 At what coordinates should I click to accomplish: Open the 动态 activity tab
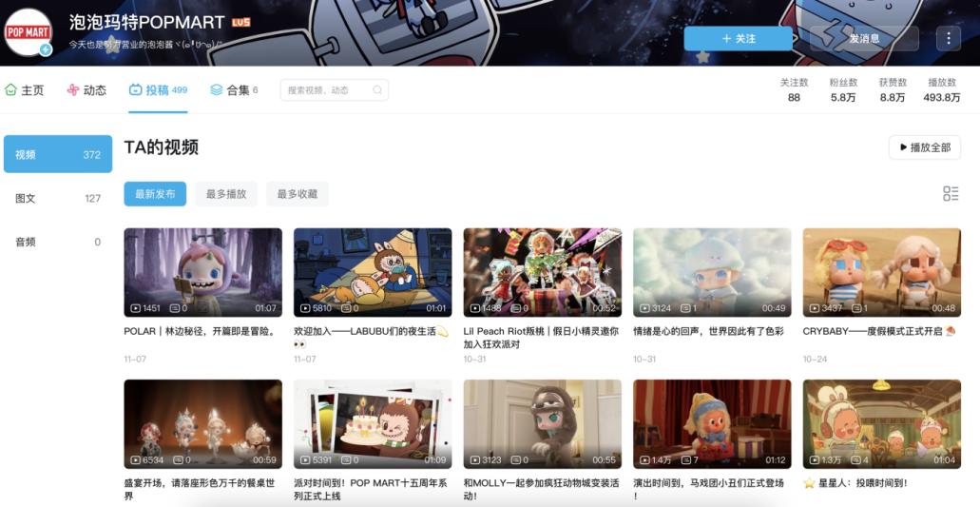click(86, 90)
